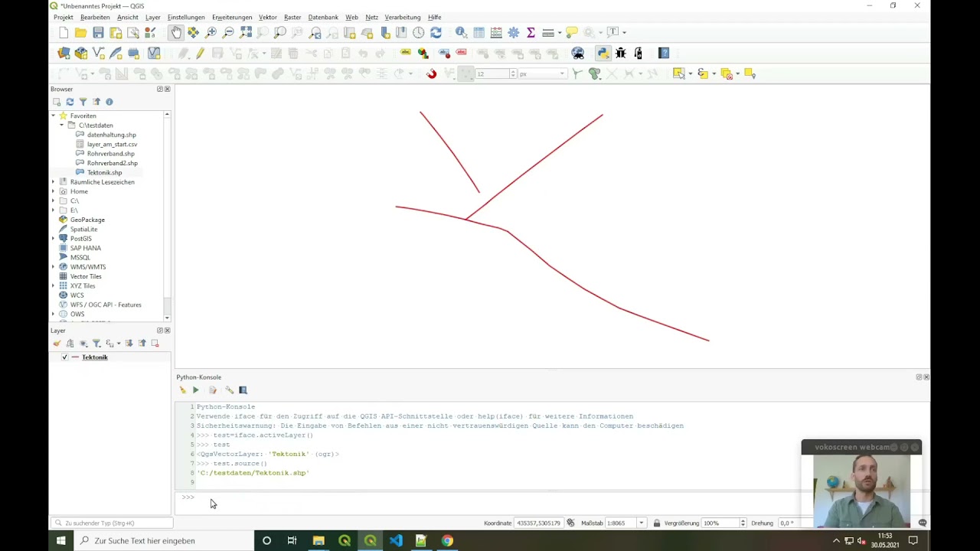Expand the WMS/WMTS node
Image resolution: width=980 pixels, height=551 pixels.
click(x=54, y=267)
